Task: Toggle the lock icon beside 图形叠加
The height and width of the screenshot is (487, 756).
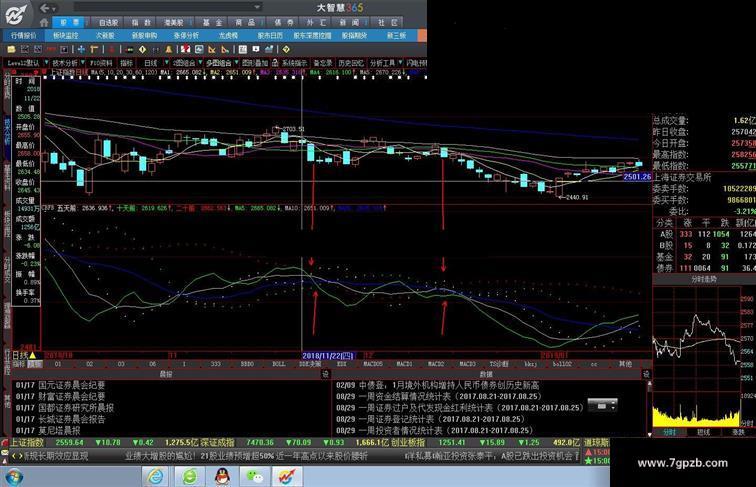Action: tap(275, 63)
